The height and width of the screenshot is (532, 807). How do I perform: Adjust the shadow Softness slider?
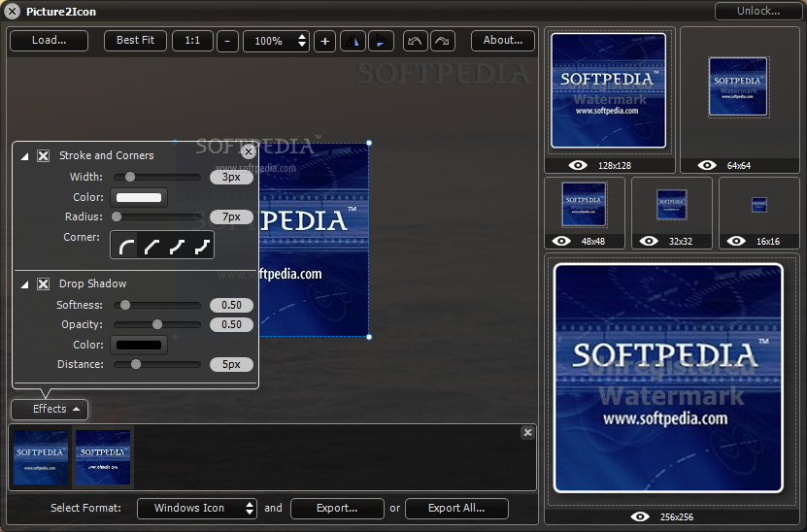coord(157,305)
